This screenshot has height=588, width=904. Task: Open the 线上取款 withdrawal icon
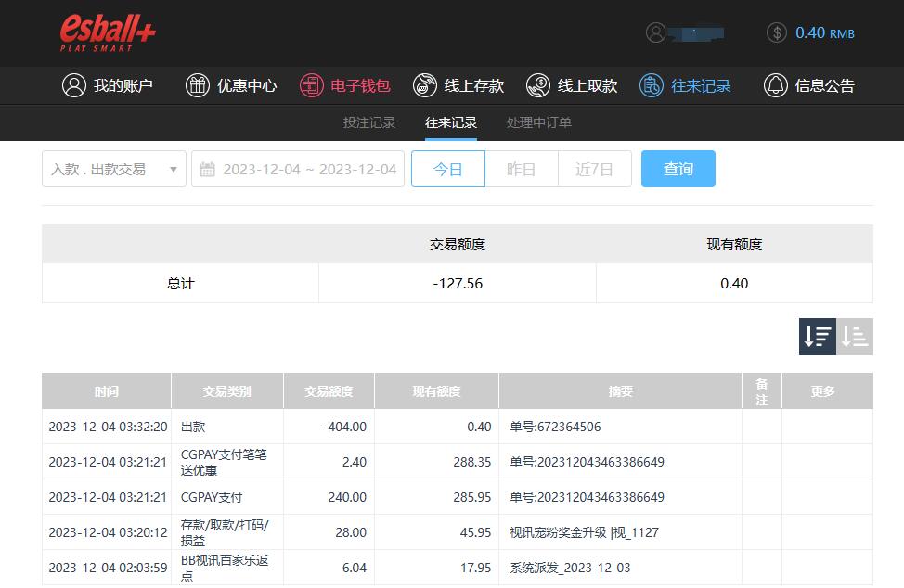click(538, 85)
